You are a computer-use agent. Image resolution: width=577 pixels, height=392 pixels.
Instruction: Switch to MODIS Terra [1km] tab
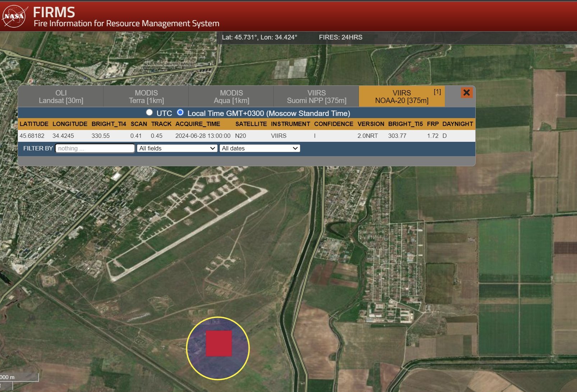pyautogui.click(x=146, y=97)
